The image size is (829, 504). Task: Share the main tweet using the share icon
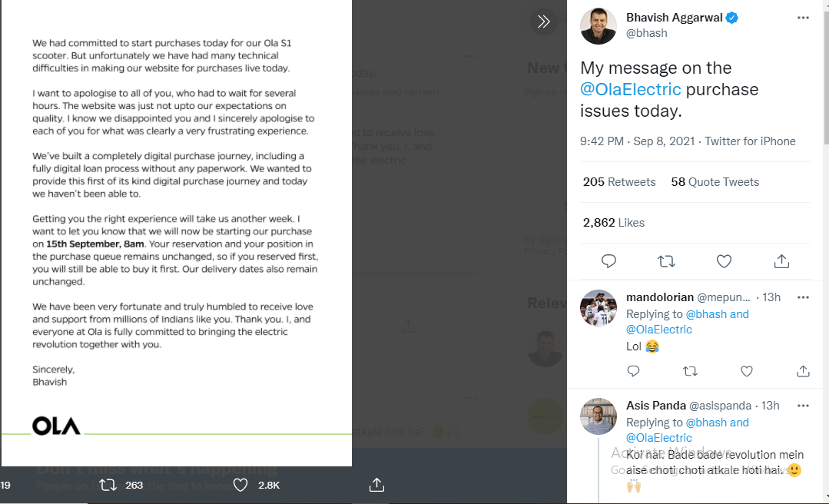click(781, 261)
